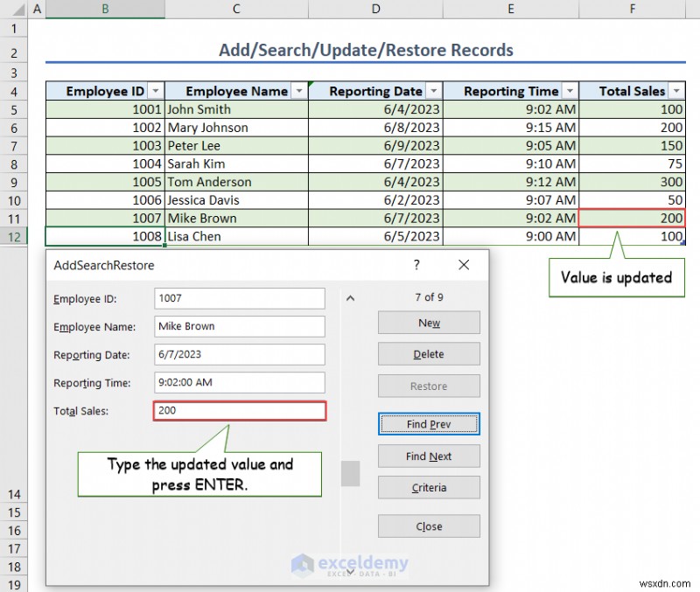Click the New button in the form
The width and height of the screenshot is (700, 592).
pos(429,323)
